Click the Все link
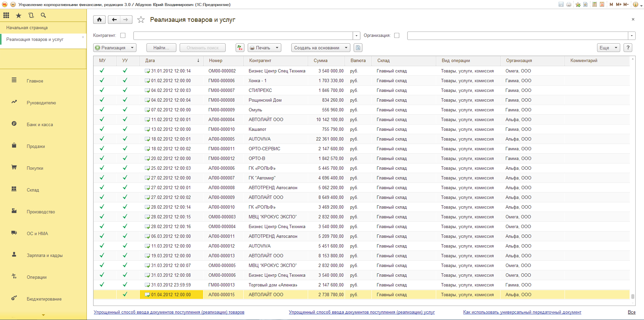 click(x=632, y=312)
